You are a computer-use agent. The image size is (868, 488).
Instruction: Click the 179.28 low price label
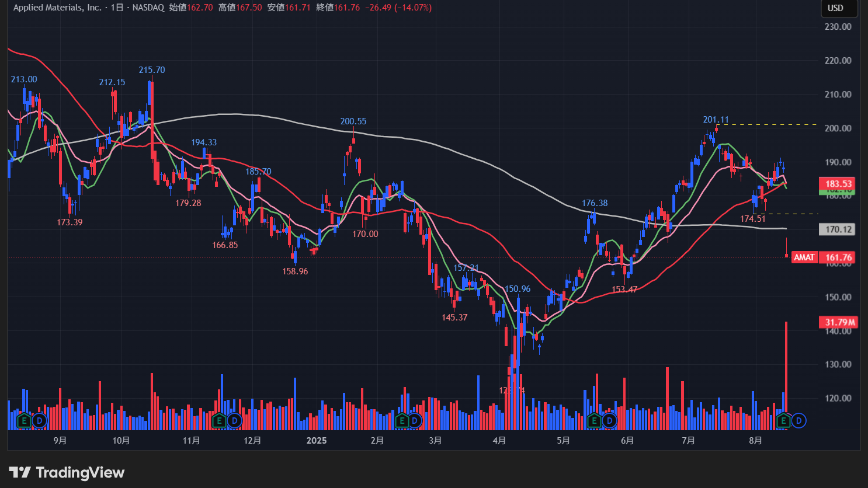[188, 203]
